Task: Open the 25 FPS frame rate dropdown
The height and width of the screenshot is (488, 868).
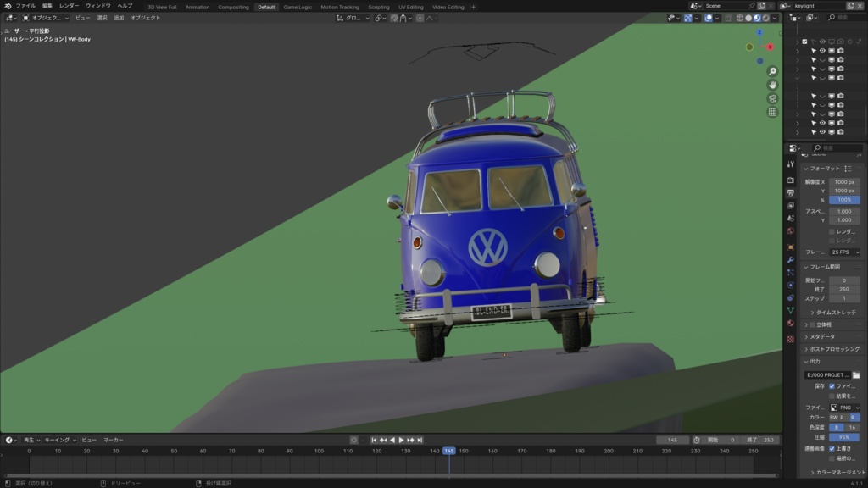Action: (x=845, y=252)
